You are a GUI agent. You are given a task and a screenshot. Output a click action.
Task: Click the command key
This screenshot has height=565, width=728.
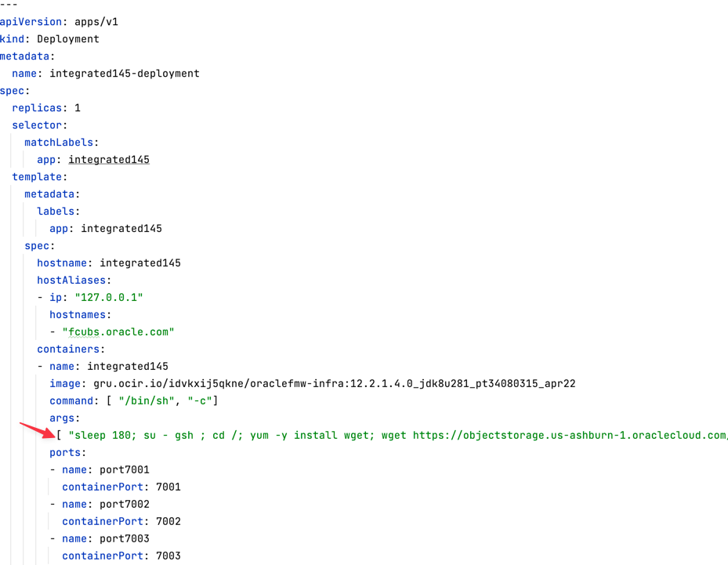[71, 400]
